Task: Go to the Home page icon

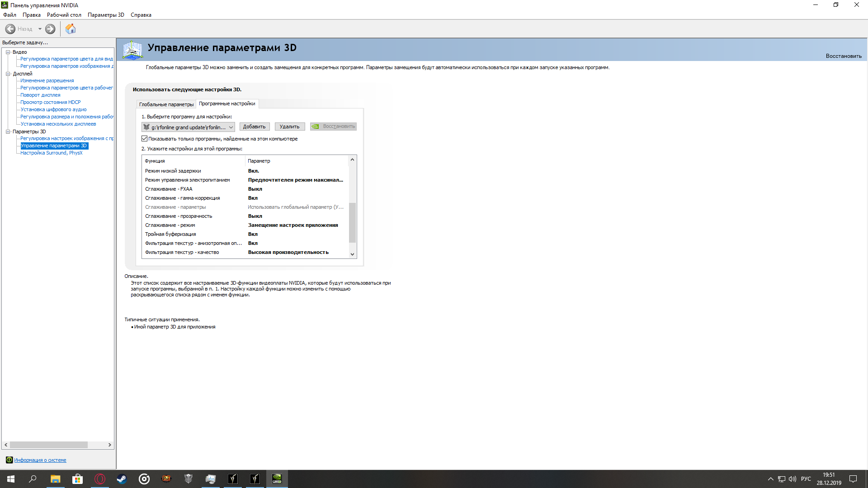Action: point(71,29)
